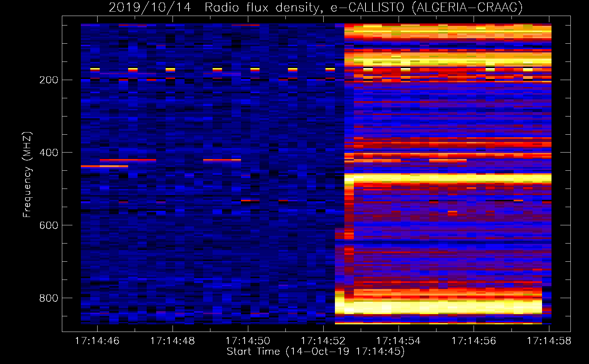589x364 pixels.
Task: Click the 400 frequency tick label
Action: (x=49, y=153)
